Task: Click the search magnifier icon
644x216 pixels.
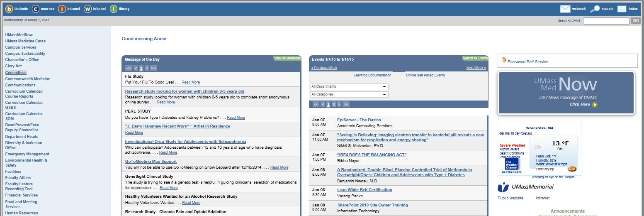Action: click(x=595, y=9)
